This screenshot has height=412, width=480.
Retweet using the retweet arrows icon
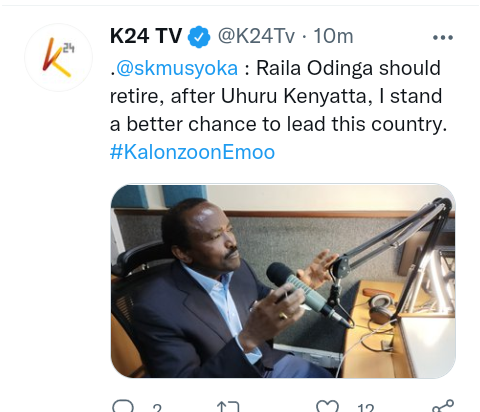tap(228, 407)
